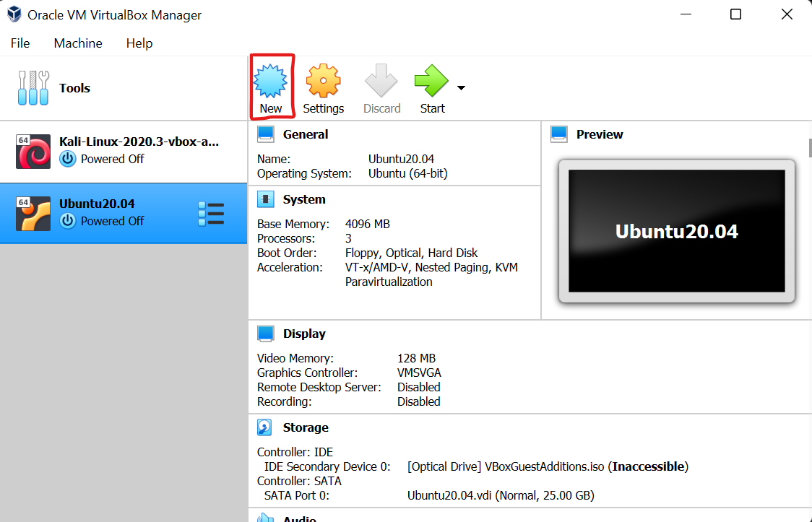
Task: Open the Ubuntu20.04 VM list menu
Action: pyautogui.click(x=211, y=212)
